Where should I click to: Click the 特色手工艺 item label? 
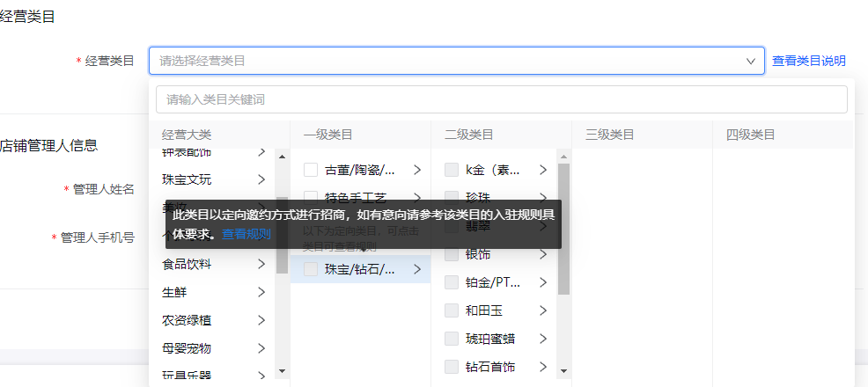point(356,197)
